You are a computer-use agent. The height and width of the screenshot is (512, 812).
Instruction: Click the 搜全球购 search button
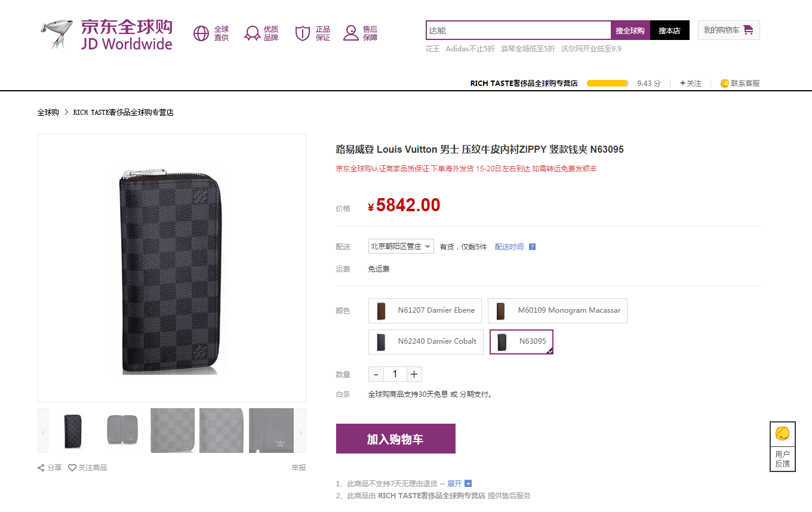(x=630, y=30)
